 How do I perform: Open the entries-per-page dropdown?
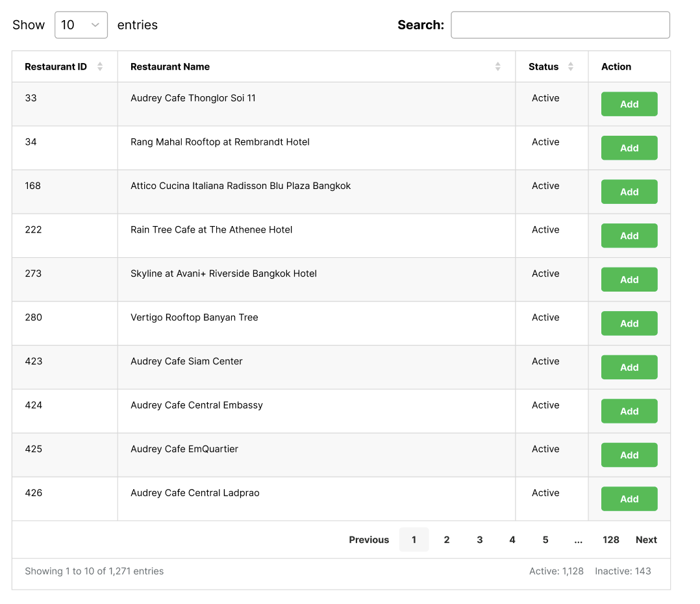tap(81, 25)
